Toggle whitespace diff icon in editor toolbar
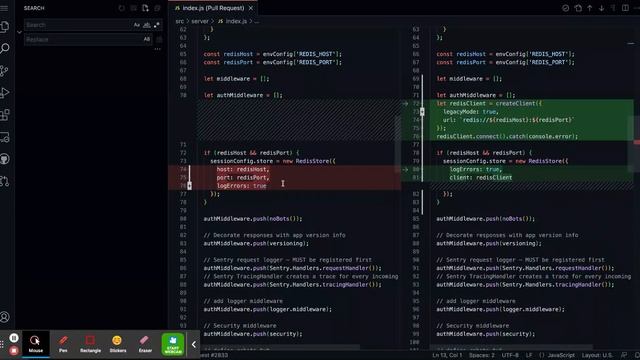Image resolution: width=640 pixels, height=360 pixels. click(x=613, y=8)
